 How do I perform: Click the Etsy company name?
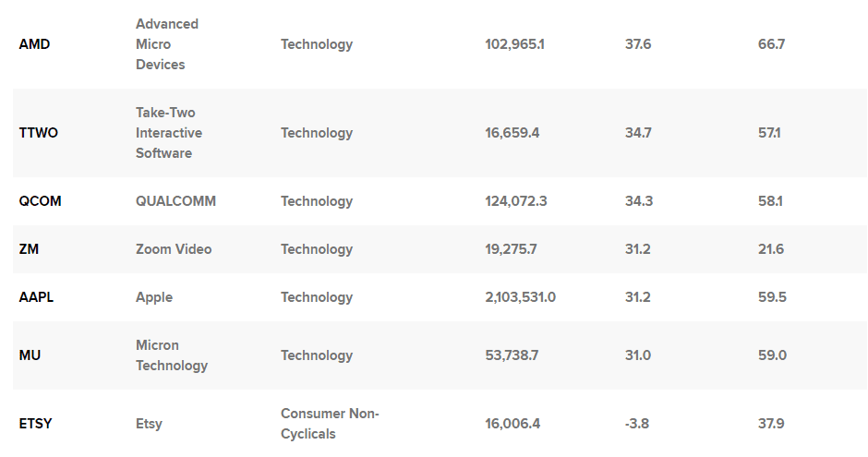[x=149, y=424]
